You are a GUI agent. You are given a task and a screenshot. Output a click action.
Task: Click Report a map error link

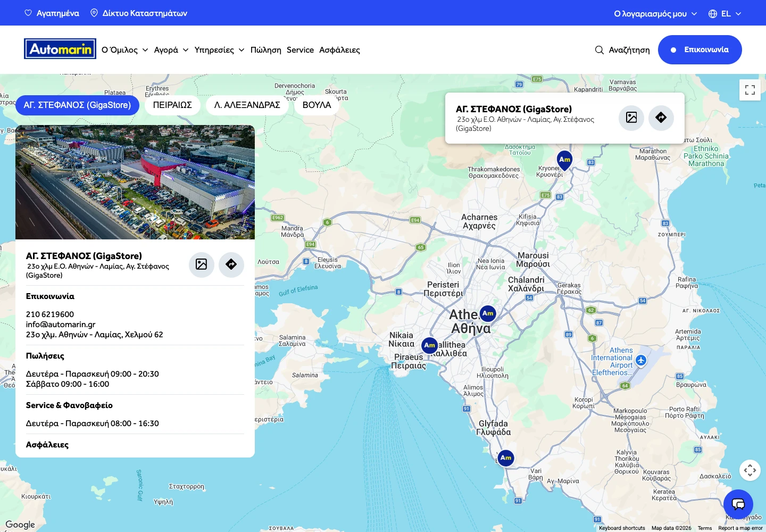tap(740, 528)
